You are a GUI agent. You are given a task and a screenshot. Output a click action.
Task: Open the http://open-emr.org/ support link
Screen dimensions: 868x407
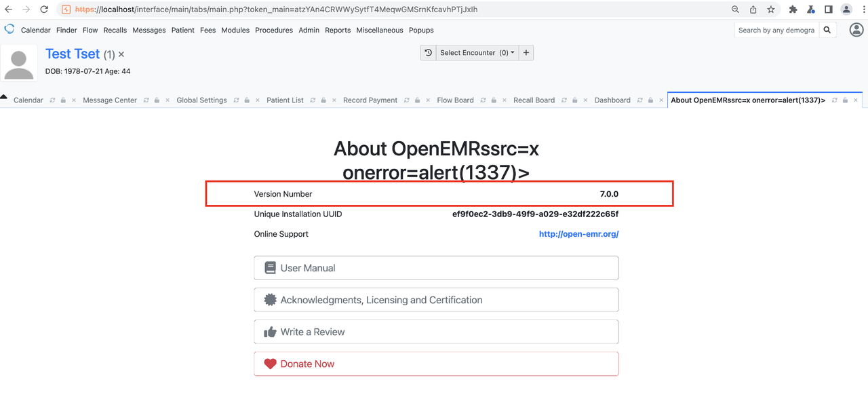coord(578,234)
